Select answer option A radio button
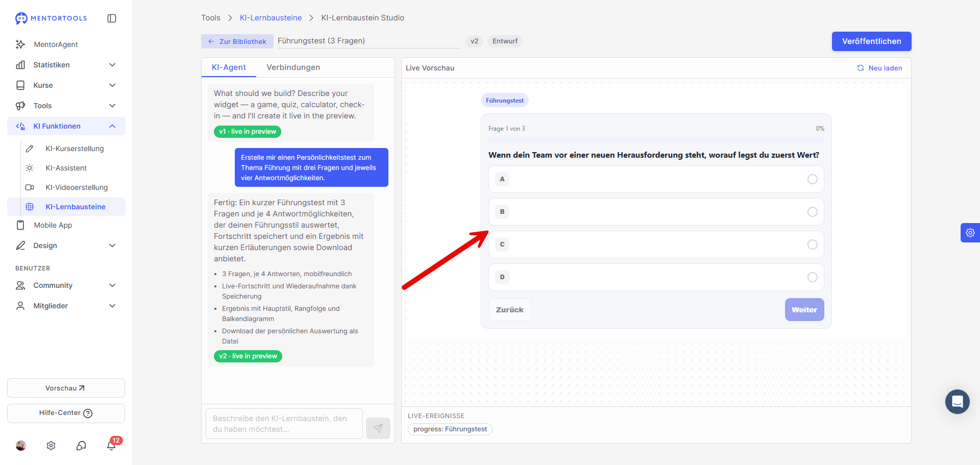This screenshot has height=465, width=980. (813, 179)
